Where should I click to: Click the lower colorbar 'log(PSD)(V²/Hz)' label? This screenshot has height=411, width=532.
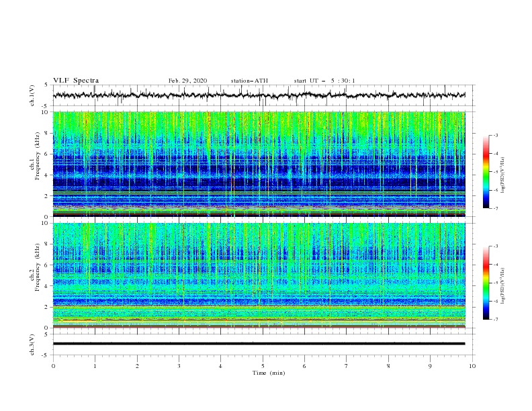[x=503, y=285]
